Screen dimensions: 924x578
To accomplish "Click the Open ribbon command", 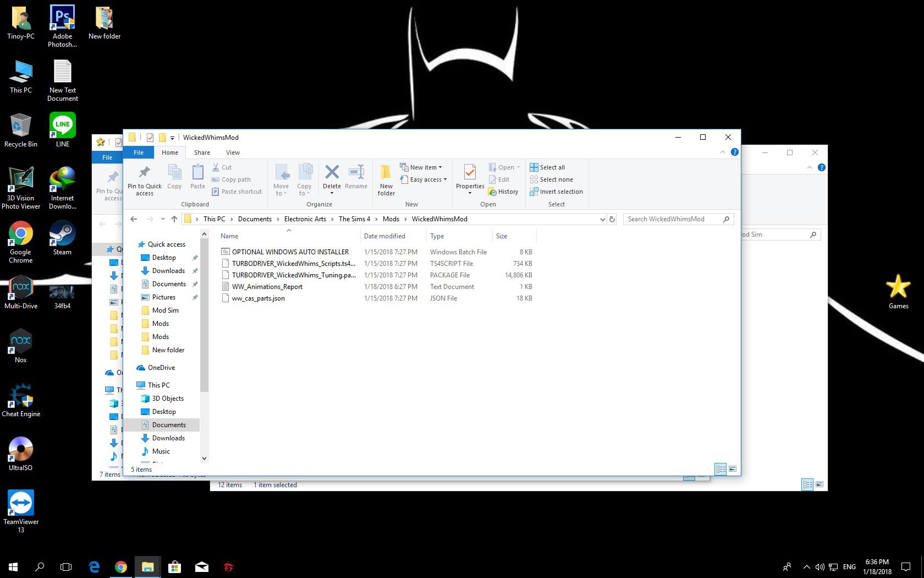I will pyautogui.click(x=504, y=167).
